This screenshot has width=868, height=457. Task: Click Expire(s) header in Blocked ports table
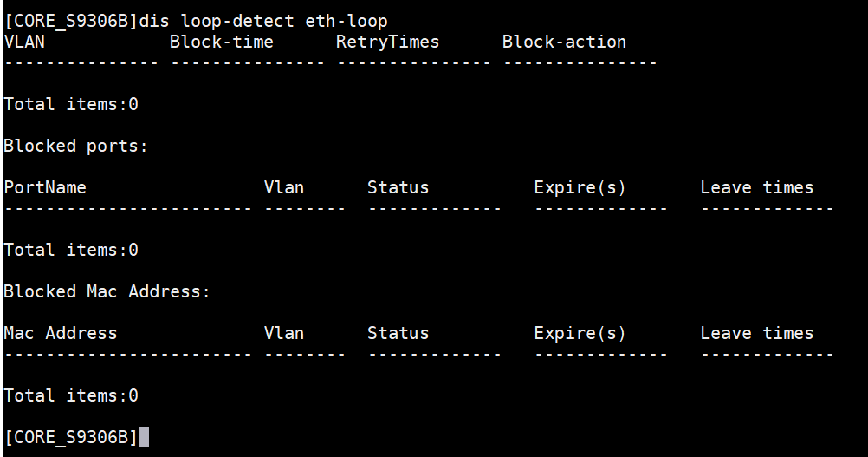click(580, 188)
